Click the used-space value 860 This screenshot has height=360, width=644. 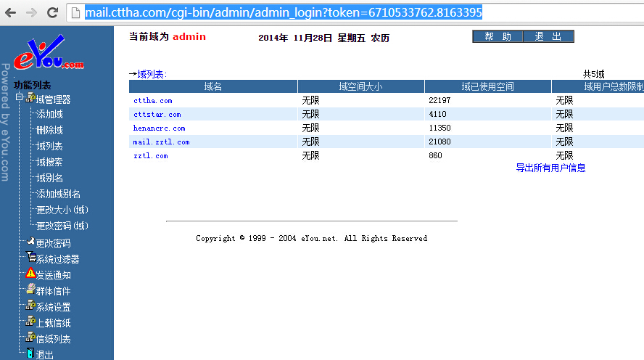click(435, 156)
